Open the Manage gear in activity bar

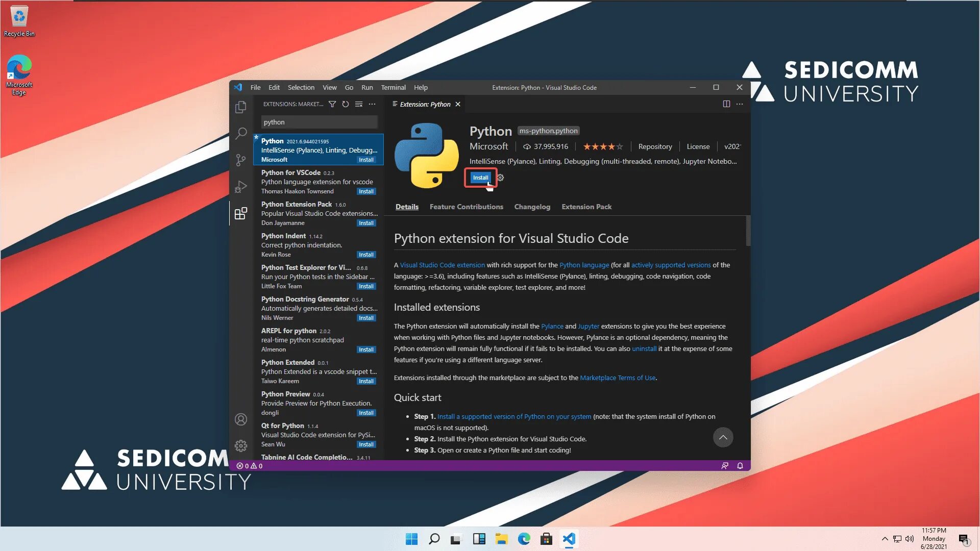[x=240, y=446]
